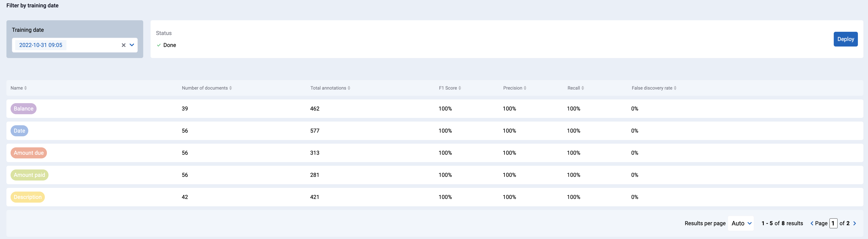Click the 'Filter by training date' heading
The width and height of the screenshot is (868, 239).
pyautogui.click(x=32, y=5)
